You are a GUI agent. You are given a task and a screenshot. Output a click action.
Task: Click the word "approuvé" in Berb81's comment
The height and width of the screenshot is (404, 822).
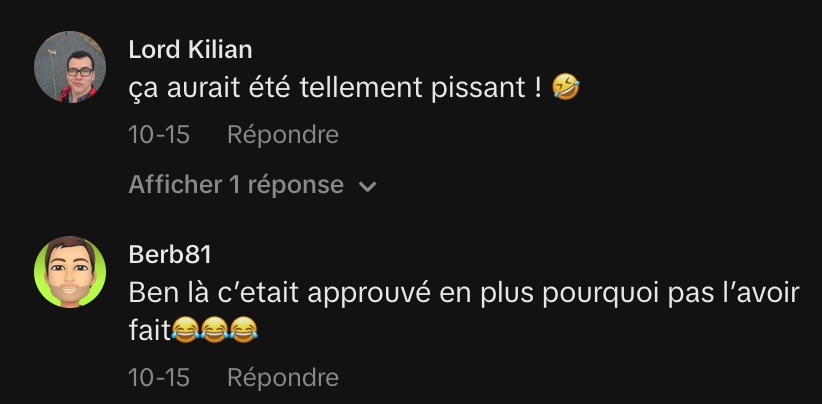(369, 294)
